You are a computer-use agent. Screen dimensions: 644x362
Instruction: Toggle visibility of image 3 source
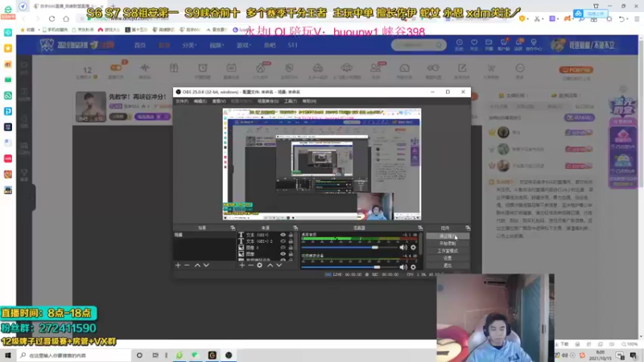tap(283, 248)
